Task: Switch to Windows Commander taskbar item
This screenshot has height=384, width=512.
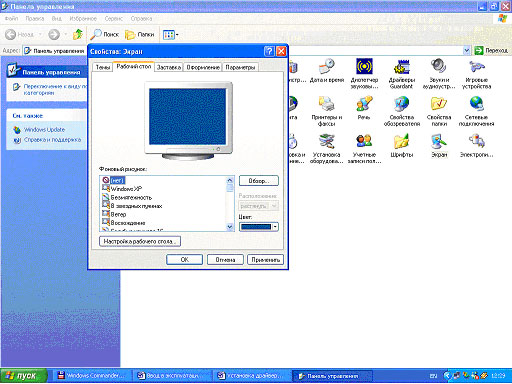Action: click(x=91, y=376)
